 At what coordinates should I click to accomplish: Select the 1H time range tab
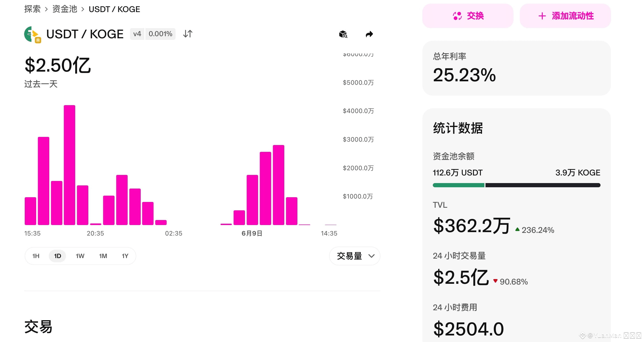pyautogui.click(x=36, y=256)
